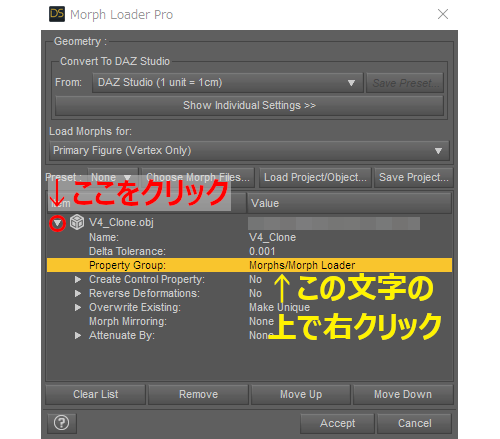The image size is (500, 439).
Task: Open the Preset None dropdown
Action: (113, 177)
